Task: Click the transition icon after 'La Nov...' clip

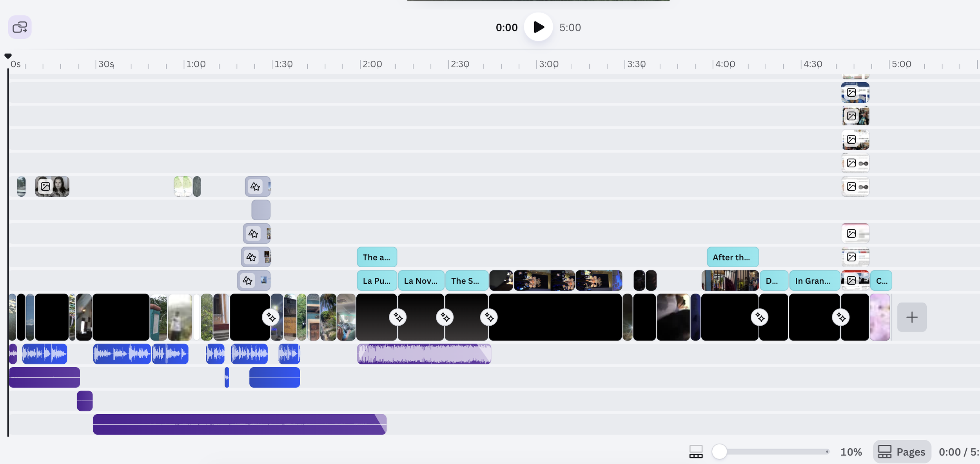Action: pos(445,317)
